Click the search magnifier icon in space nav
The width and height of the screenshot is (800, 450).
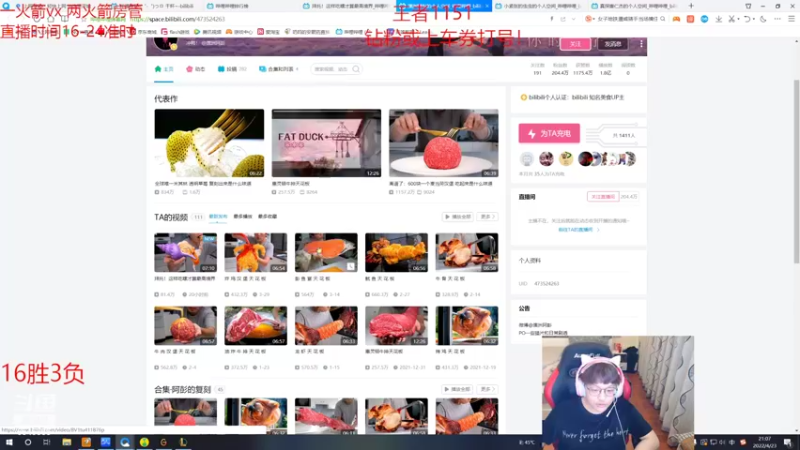[356, 69]
